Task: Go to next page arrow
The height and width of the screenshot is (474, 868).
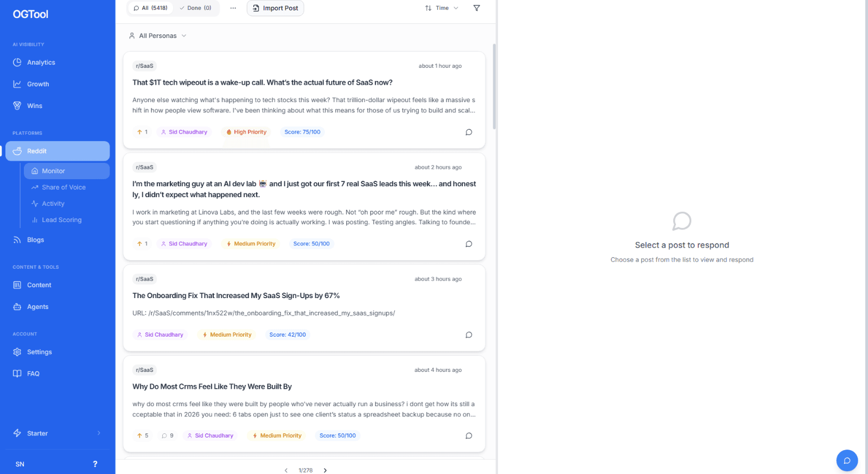Action: tap(325, 470)
